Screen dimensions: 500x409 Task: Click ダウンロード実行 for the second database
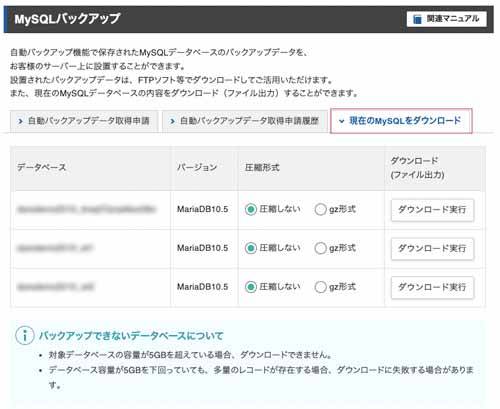tap(432, 249)
